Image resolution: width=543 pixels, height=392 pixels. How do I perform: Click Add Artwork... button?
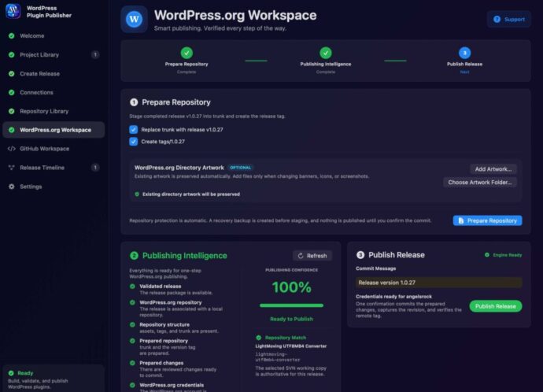pos(493,169)
